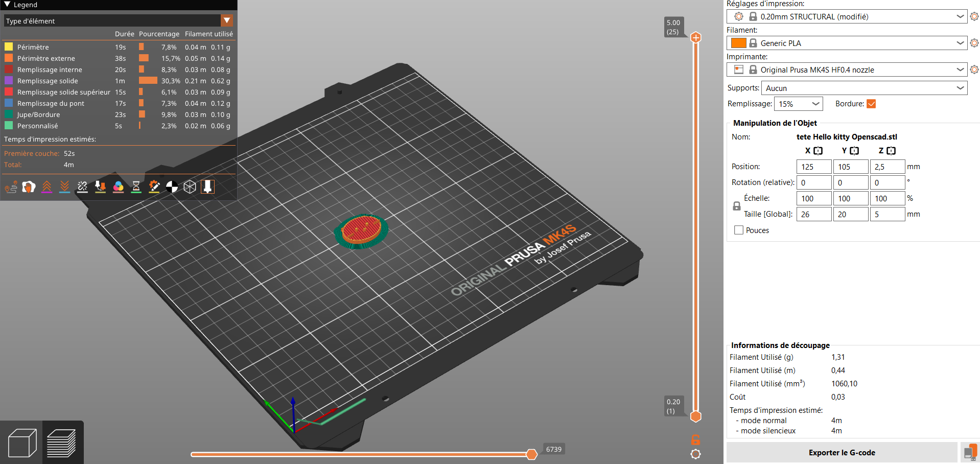This screenshot has width=980, height=464.
Task: Click the export to SD card icon
Action: 970,453
